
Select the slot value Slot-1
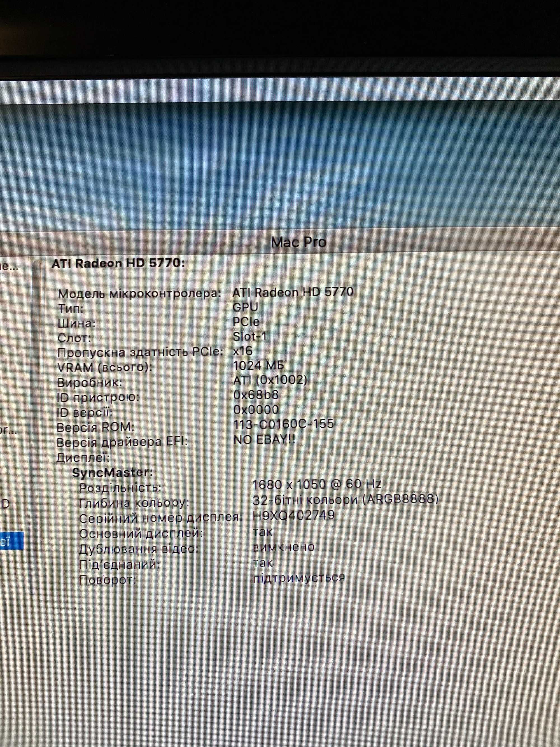coord(250,336)
